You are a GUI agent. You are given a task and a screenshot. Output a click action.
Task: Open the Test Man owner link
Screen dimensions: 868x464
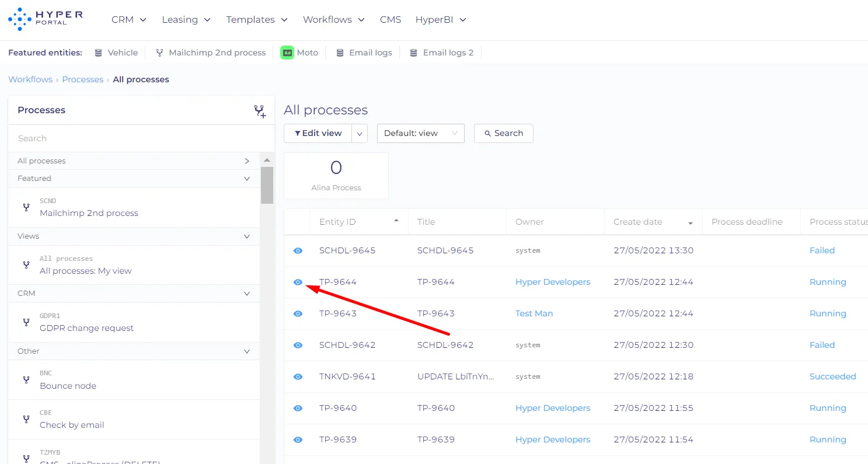click(534, 313)
